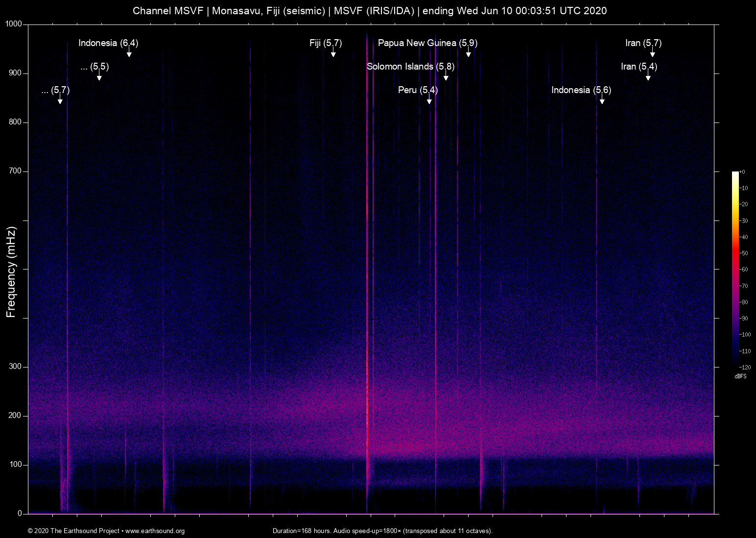Click the Iran (5.7) event label
The image size is (756, 538).
[643, 43]
